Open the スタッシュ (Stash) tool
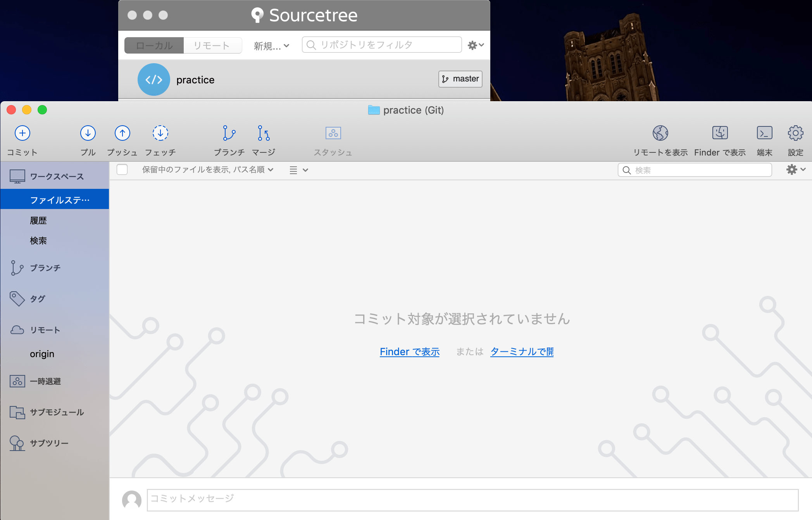The height and width of the screenshot is (520, 812). coord(333,133)
